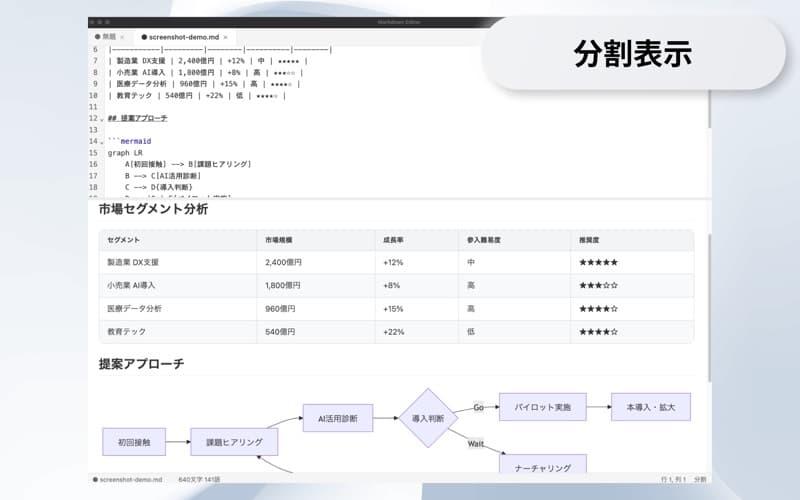Collapse the mermaid code fold at line 14
The width and height of the screenshot is (800, 500).
[x=102, y=142]
